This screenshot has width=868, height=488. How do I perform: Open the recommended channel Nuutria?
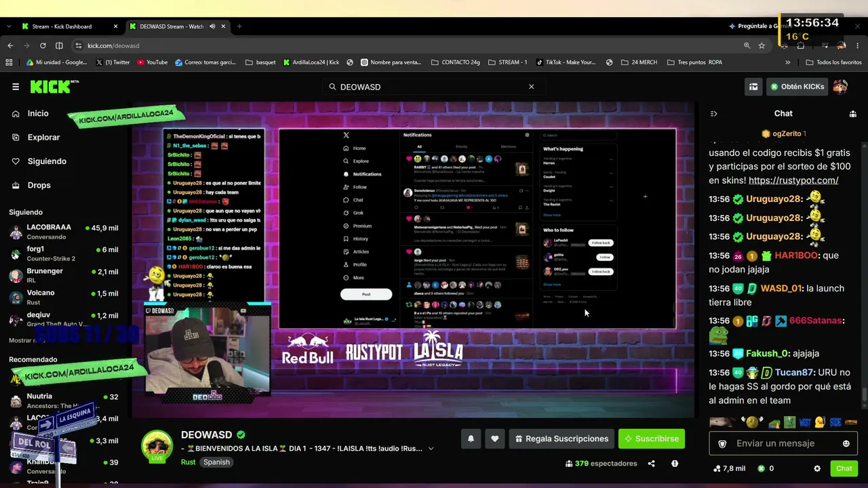[64, 401]
